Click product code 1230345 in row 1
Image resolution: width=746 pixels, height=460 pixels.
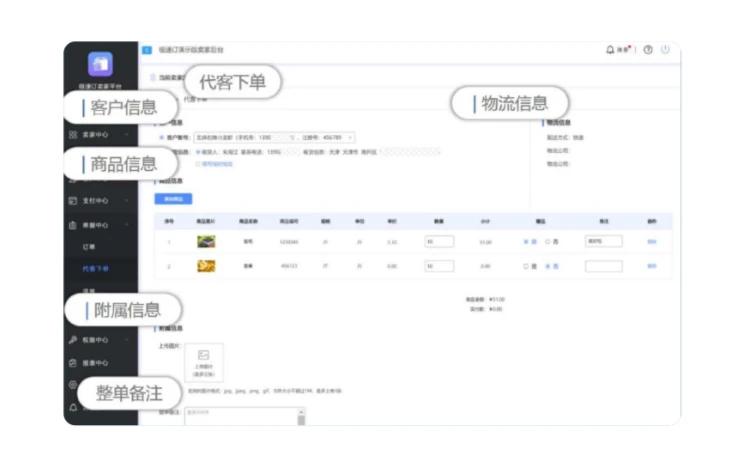289,242
